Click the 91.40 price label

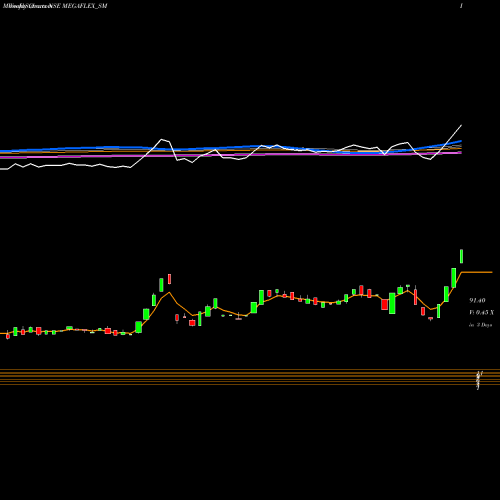click(477, 300)
